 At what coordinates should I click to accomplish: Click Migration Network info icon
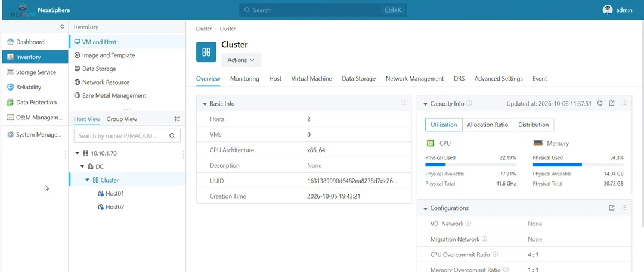pos(484,239)
